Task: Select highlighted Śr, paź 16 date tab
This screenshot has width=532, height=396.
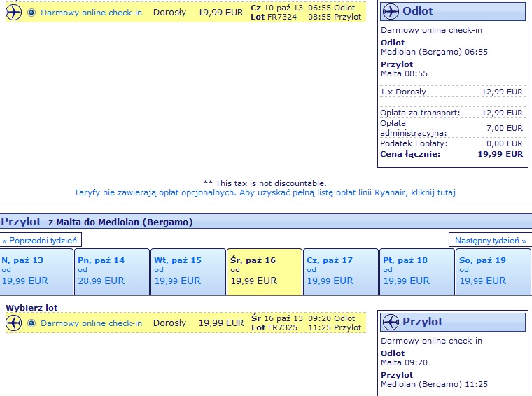Action: (265, 272)
